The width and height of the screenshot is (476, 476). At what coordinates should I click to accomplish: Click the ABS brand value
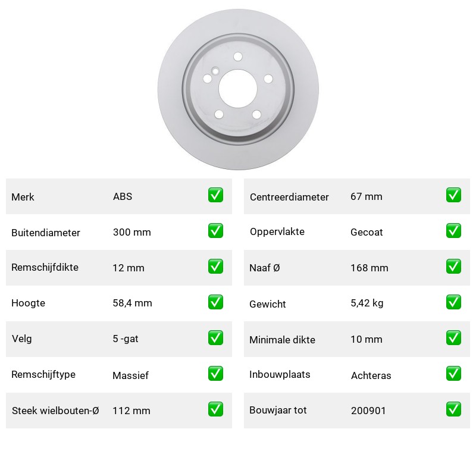click(123, 196)
